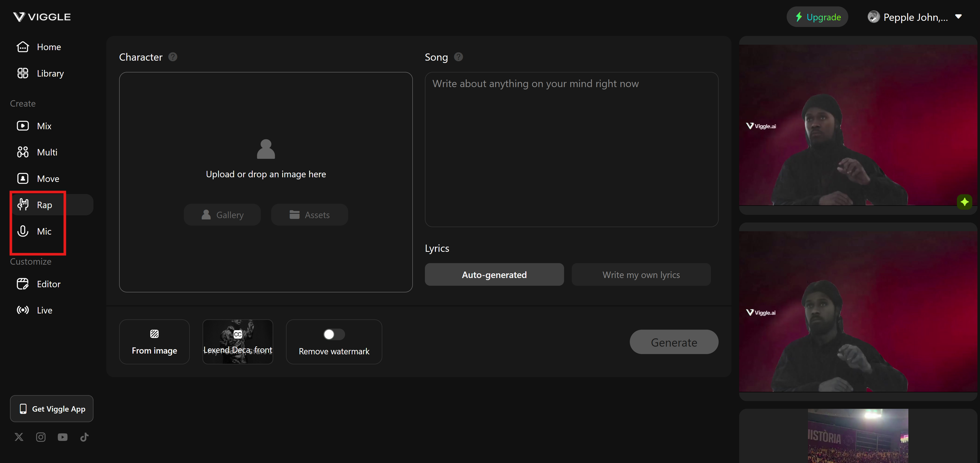This screenshot has width=980, height=463.
Task: Expand the Pepple John account dropdown
Action: (958, 17)
